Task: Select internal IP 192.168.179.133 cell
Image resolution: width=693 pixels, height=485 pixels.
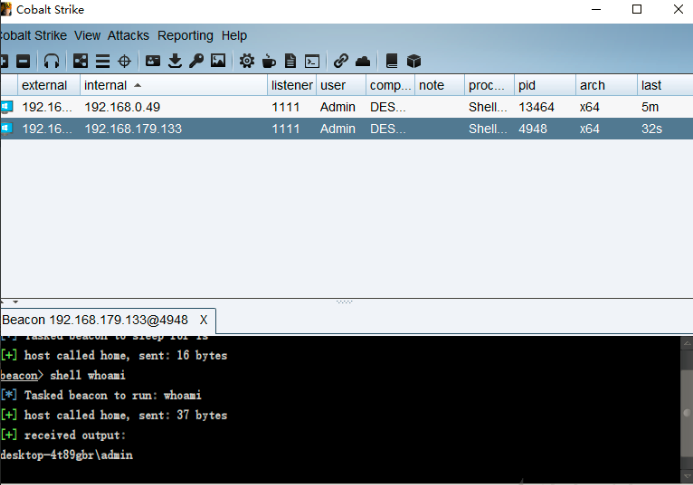Action: [174, 128]
